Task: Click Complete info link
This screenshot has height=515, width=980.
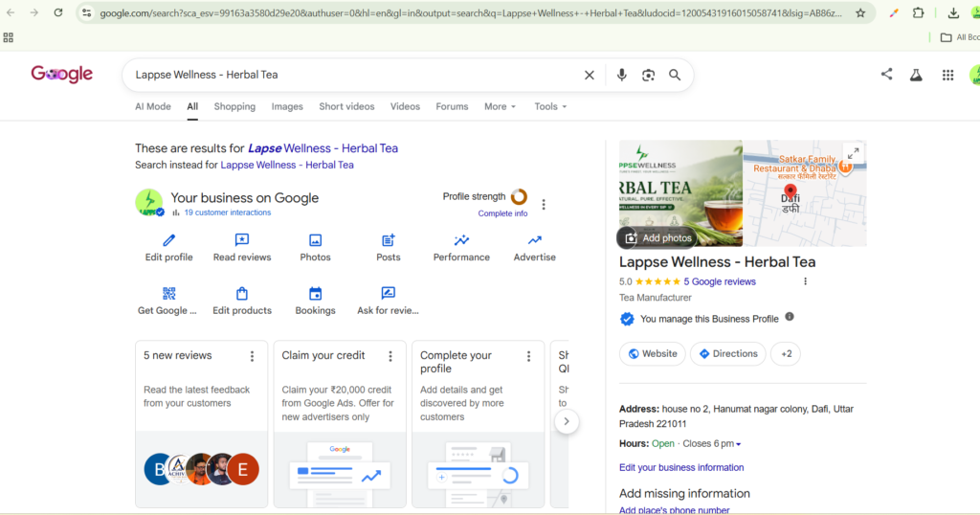Action: (x=502, y=213)
